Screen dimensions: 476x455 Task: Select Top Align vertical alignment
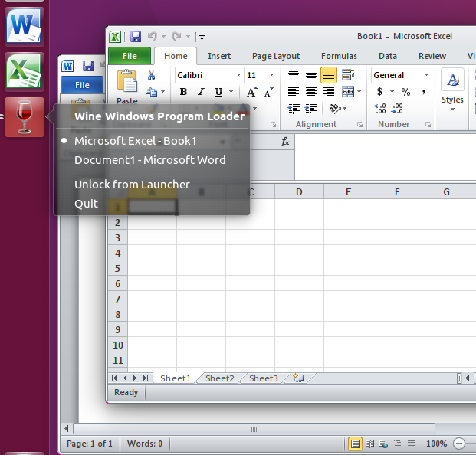[294, 74]
